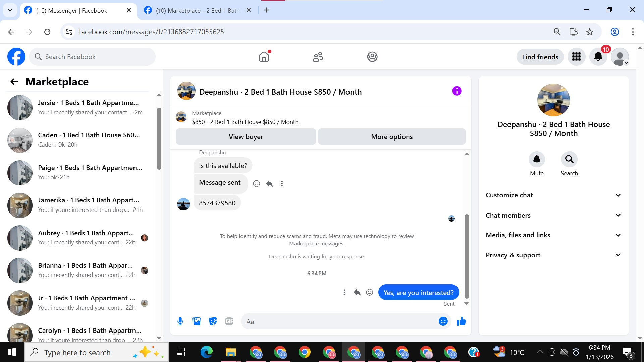Click the purple conversation info icon
Viewport: 644px width, 362px height.
click(457, 91)
